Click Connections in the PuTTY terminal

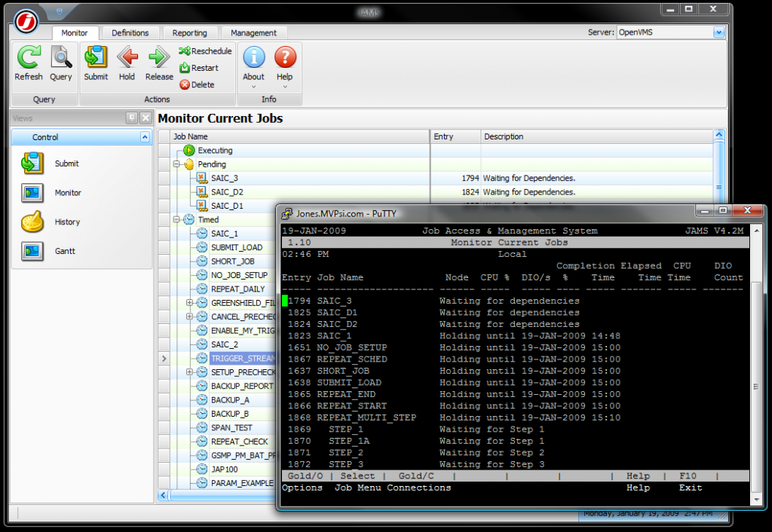point(419,488)
